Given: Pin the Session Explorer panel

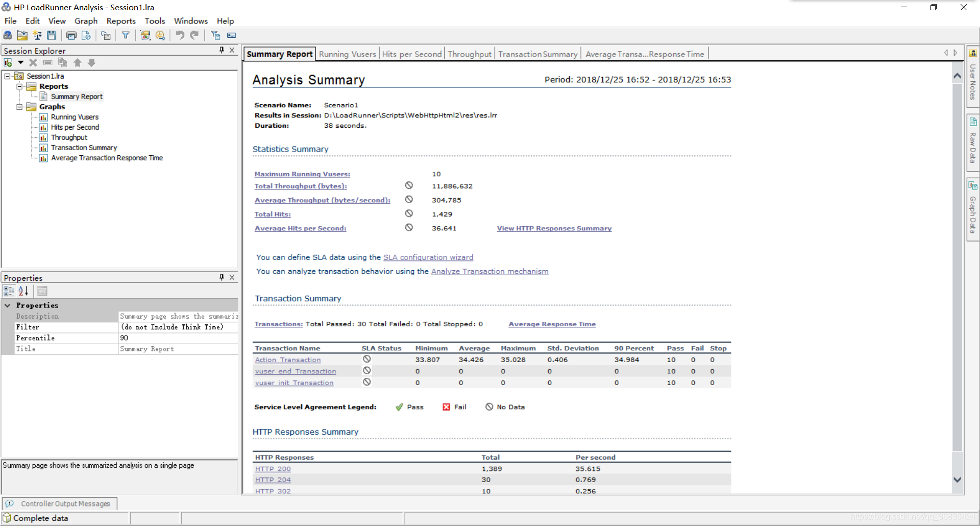Looking at the screenshot, I should click(x=222, y=50).
